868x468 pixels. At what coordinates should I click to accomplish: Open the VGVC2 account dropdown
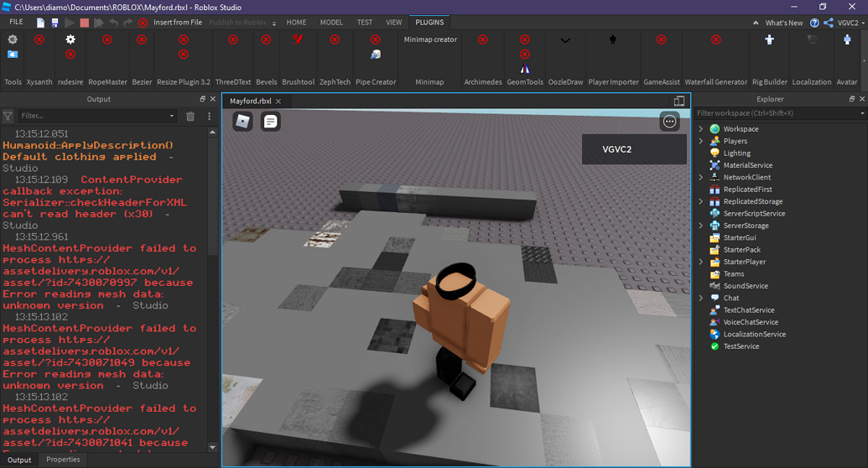(851, 23)
